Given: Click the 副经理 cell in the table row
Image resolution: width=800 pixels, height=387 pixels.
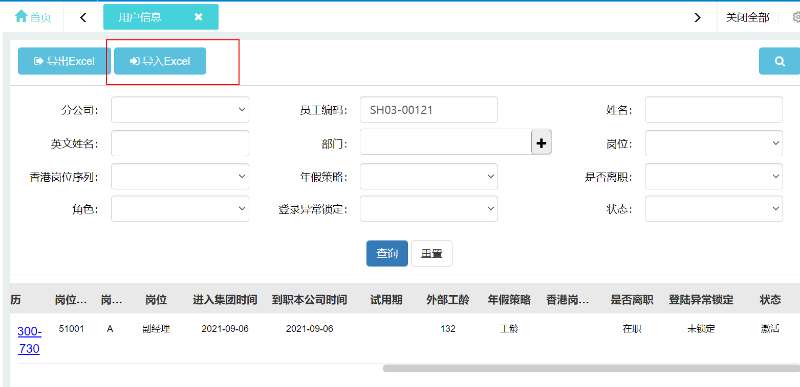Looking at the screenshot, I should click(156, 329).
